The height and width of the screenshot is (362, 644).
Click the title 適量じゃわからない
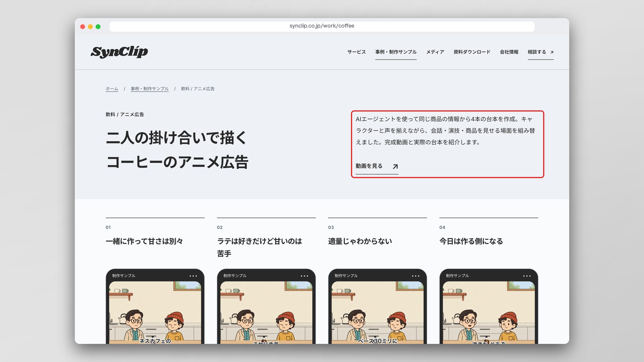[360, 241]
